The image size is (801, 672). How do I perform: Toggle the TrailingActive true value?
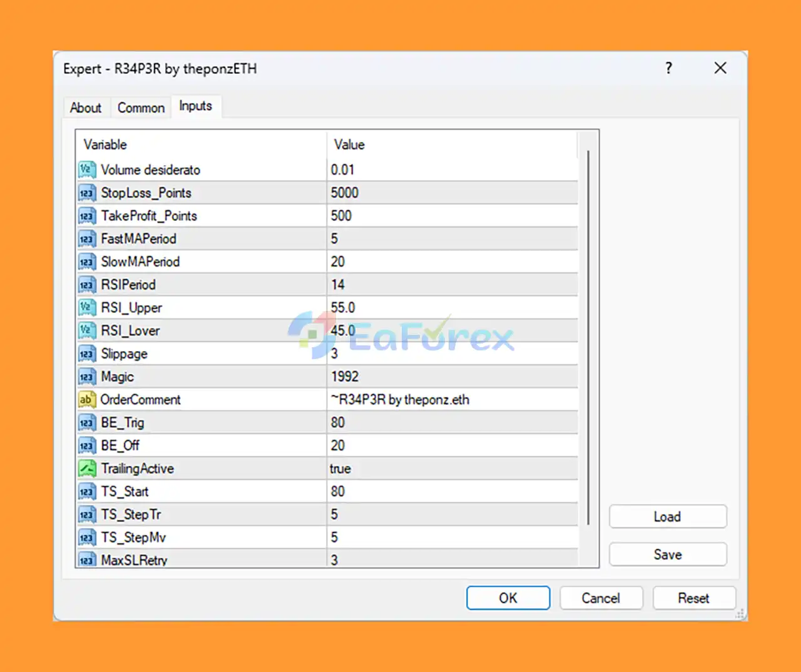click(340, 469)
